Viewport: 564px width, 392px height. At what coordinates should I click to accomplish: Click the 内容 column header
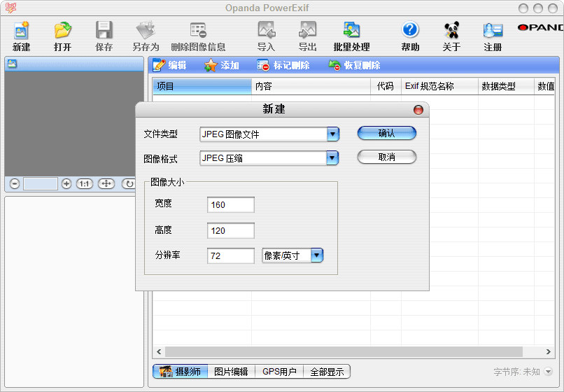311,86
